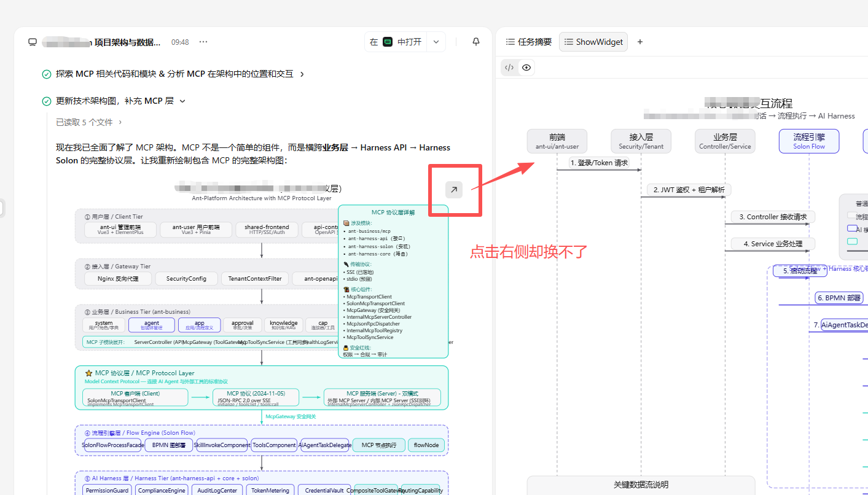
Task: Click the ant-ui 管理前端 box
Action: coord(120,230)
